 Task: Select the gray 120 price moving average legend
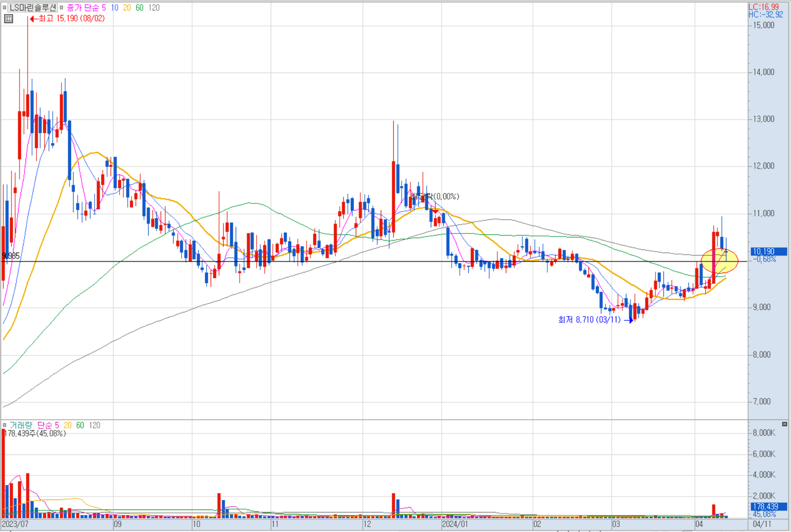(154, 7)
